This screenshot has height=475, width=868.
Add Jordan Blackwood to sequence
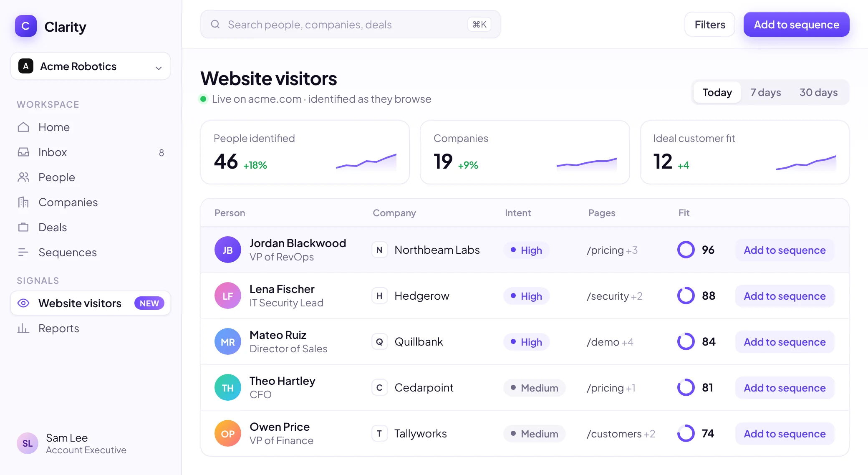tap(785, 250)
